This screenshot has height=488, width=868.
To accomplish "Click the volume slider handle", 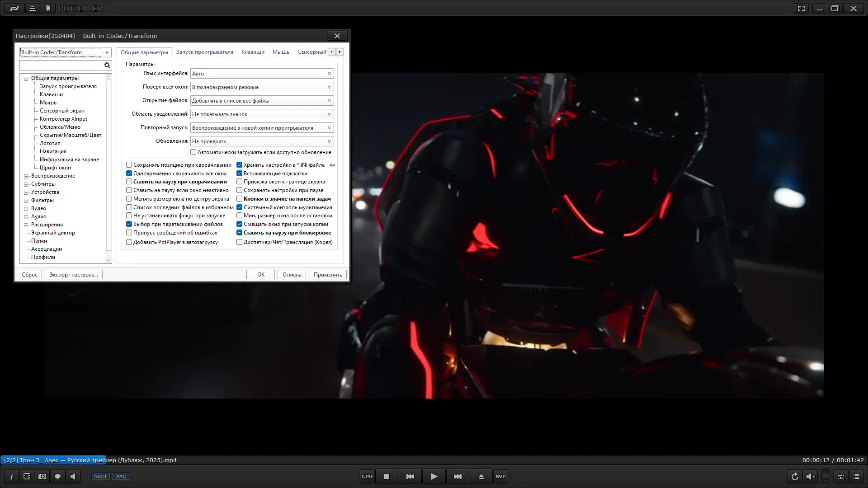I will click(x=826, y=476).
